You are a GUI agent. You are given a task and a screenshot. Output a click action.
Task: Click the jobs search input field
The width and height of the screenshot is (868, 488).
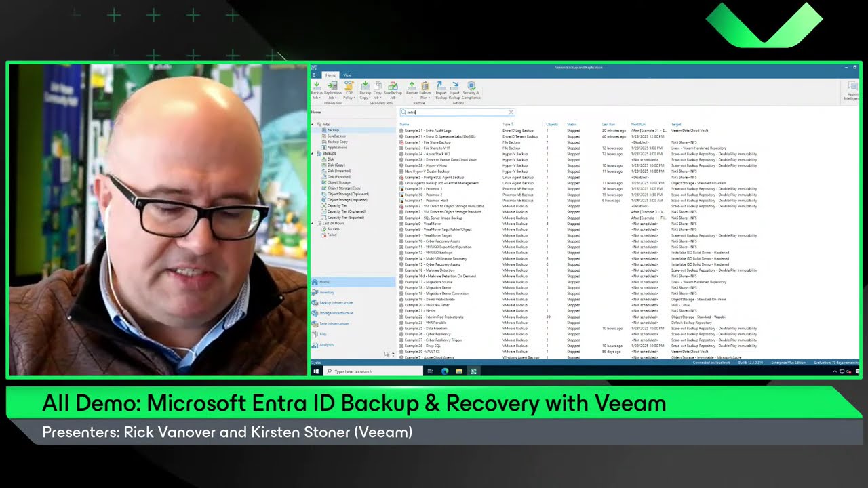457,113
